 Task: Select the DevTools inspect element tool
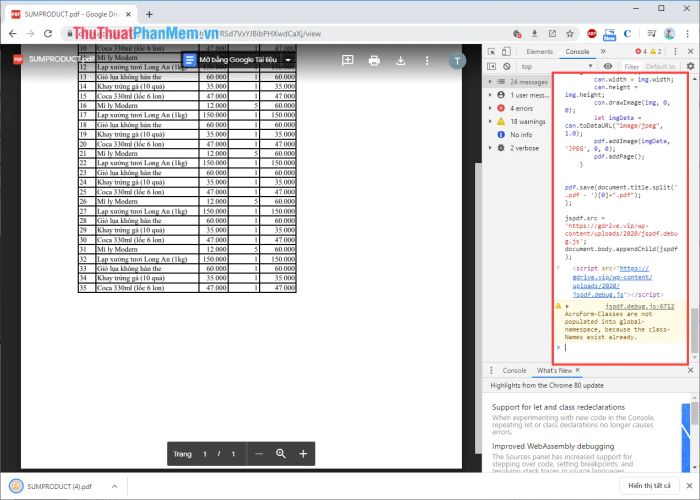(x=492, y=51)
